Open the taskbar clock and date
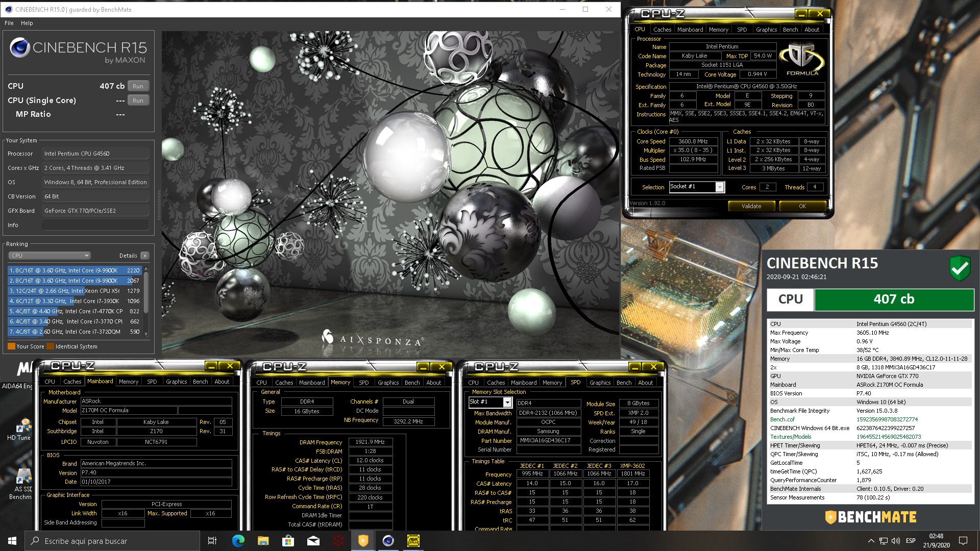Image resolution: width=980 pixels, height=551 pixels. 936,541
